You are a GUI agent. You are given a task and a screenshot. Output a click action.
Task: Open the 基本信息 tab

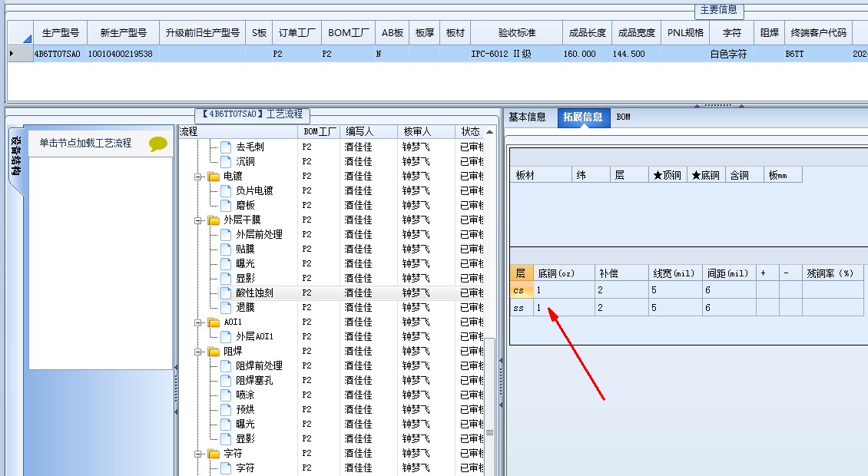(527, 117)
